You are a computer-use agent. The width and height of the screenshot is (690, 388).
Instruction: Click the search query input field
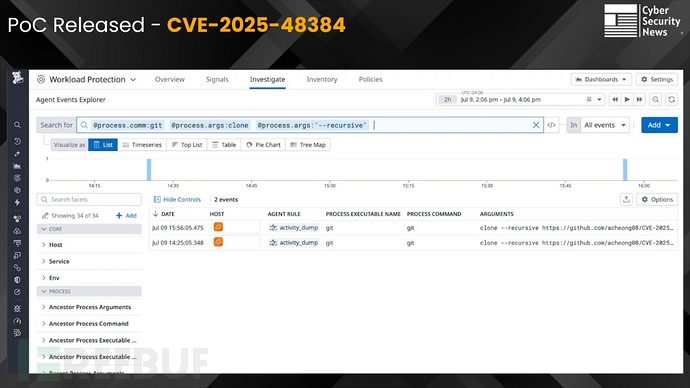coord(310,125)
